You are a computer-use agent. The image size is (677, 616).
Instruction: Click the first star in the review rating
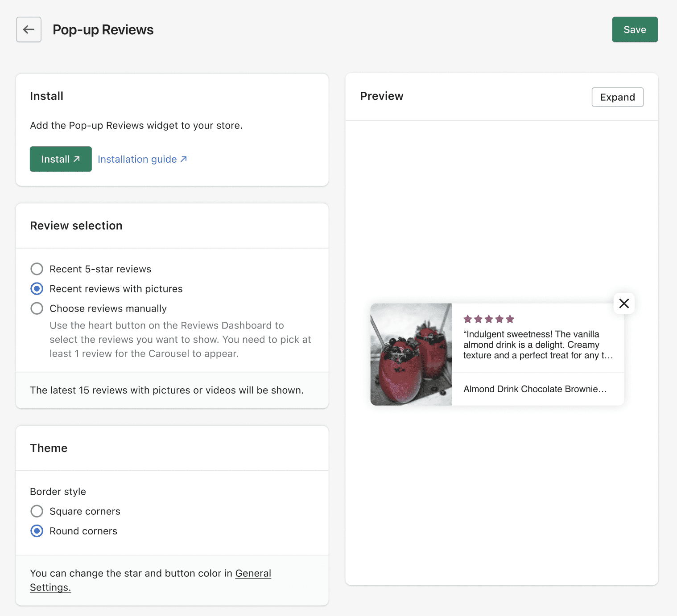(x=467, y=319)
